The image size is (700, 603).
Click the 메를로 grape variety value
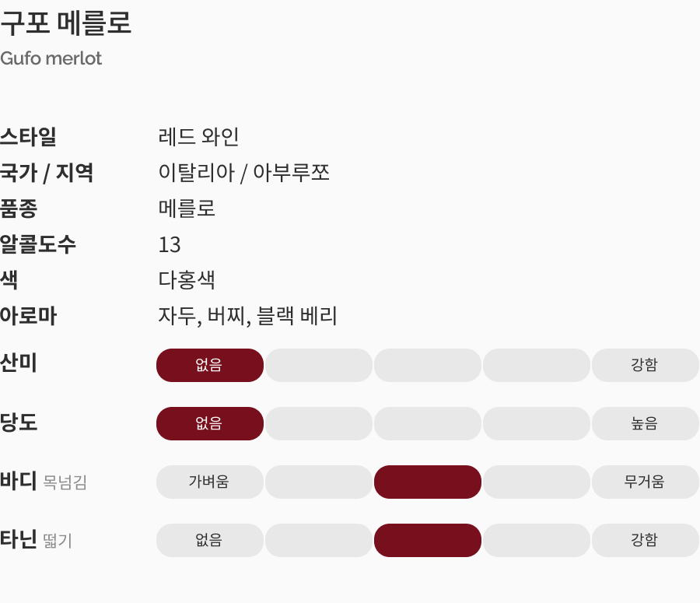[x=187, y=209]
